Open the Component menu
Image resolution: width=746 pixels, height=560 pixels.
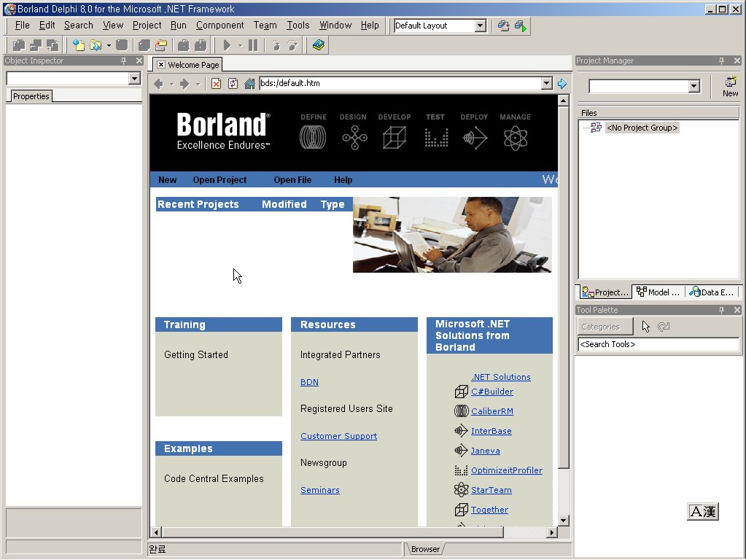(219, 26)
